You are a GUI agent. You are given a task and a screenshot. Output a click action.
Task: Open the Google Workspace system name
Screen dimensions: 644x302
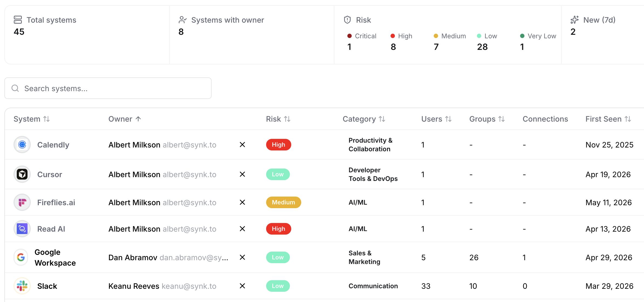pyautogui.click(x=55, y=258)
